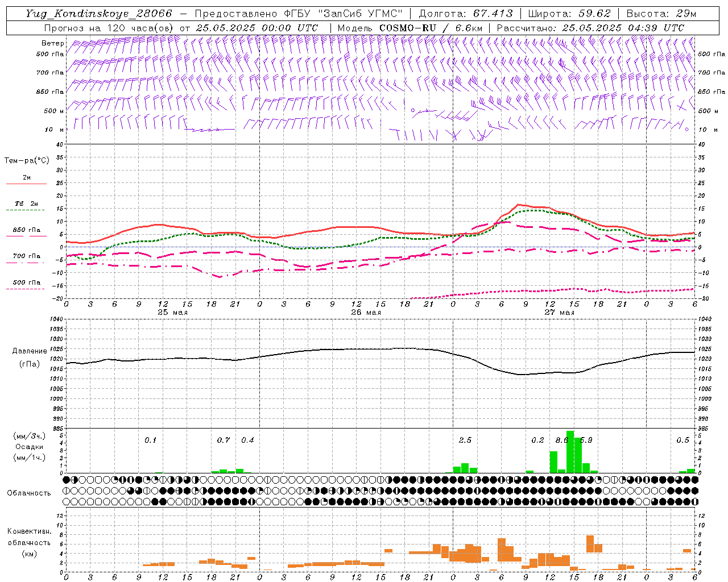Image resolution: width=728 pixels, height=582 pixels.
Task: Click the Осадки panel label
Action: (30, 447)
